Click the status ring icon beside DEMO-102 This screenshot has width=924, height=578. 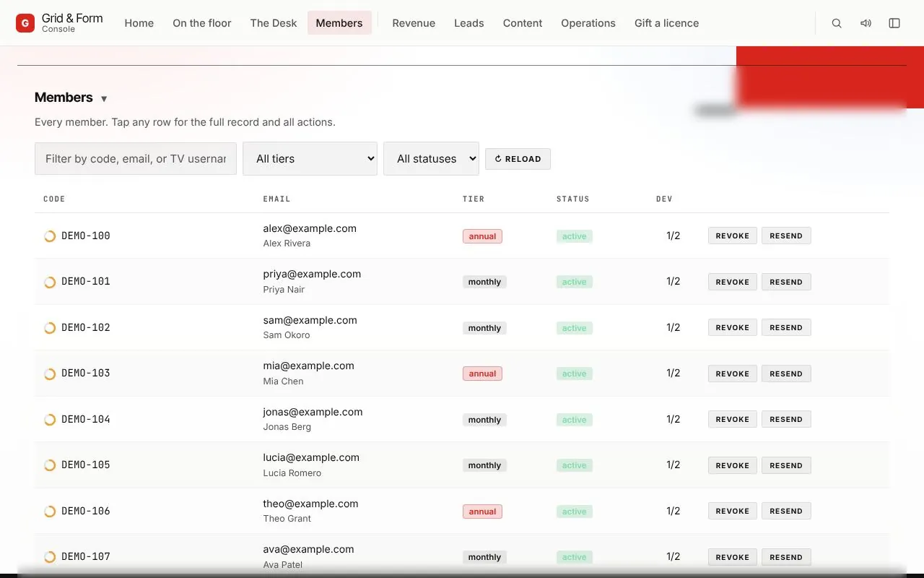tap(50, 328)
